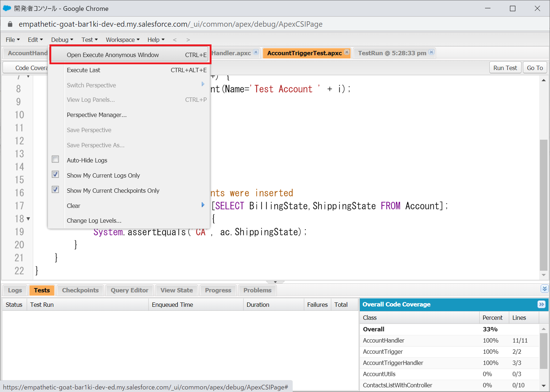Click View Log Panels... menu item

coord(129,100)
